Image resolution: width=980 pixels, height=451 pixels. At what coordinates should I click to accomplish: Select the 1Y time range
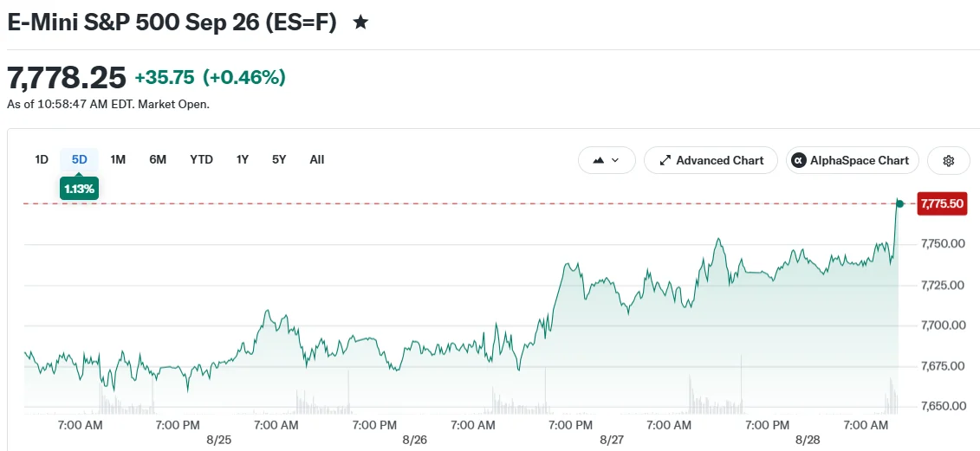pyautogui.click(x=243, y=159)
